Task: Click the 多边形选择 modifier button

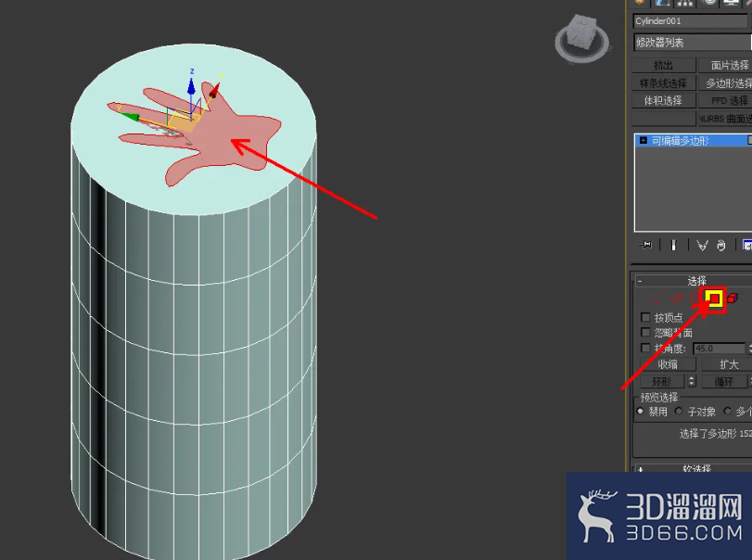Action: (725, 83)
